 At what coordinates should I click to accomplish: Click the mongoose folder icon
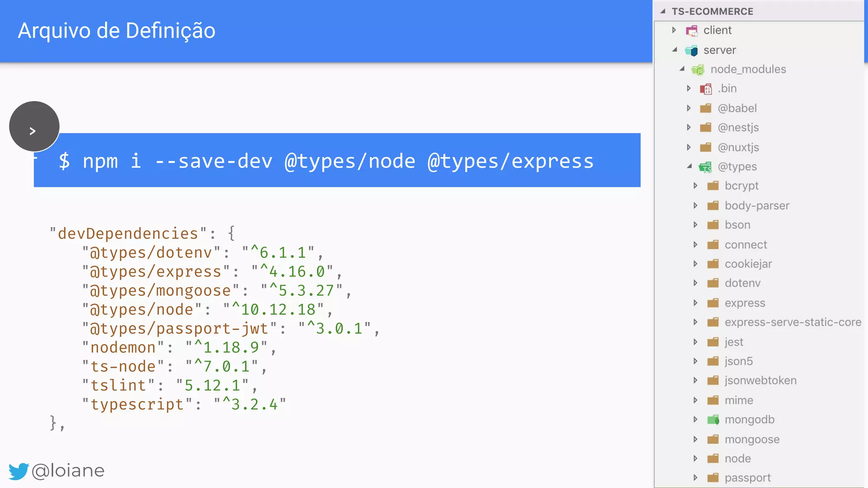point(713,439)
